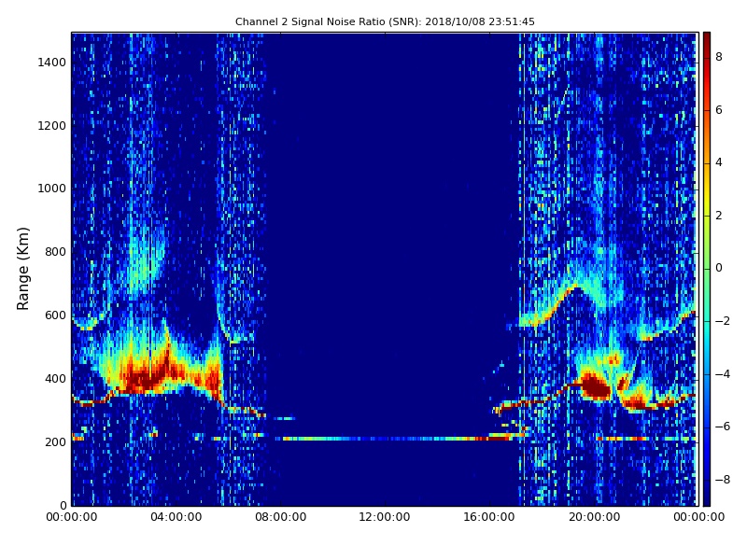This screenshot has width=747, height=560.
Task: Click the 800 range tick label
Action: click(x=55, y=251)
